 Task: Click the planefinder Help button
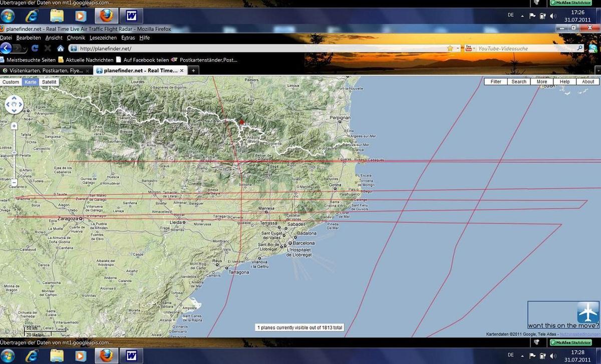click(x=565, y=82)
